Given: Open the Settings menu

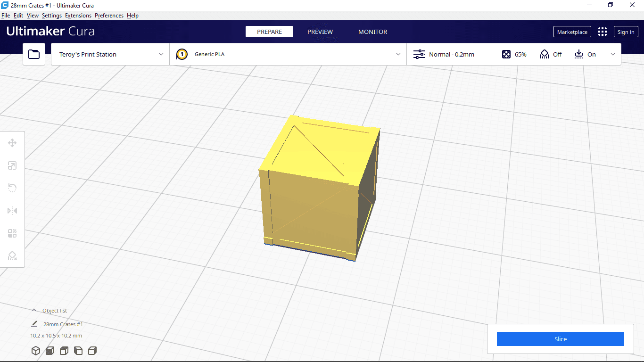Looking at the screenshot, I should (52, 16).
